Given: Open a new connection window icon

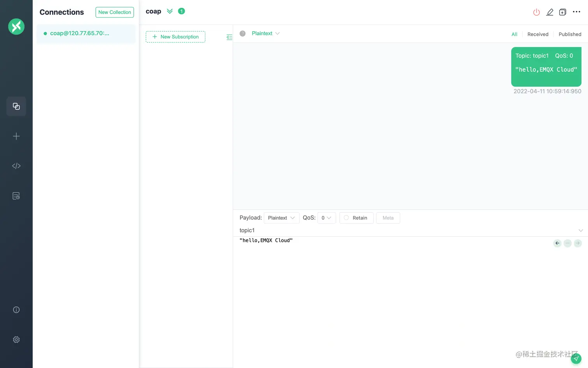Looking at the screenshot, I should click(x=562, y=12).
